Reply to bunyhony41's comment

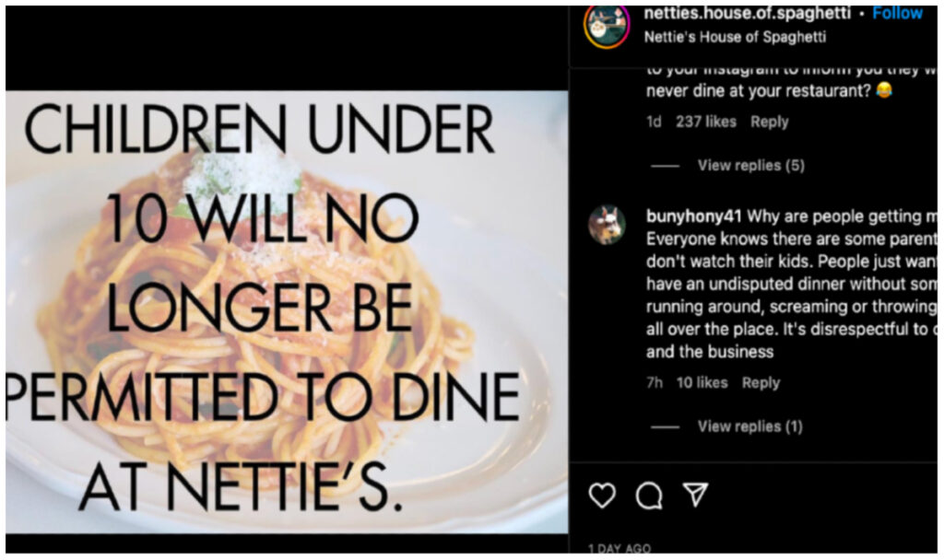(x=761, y=381)
